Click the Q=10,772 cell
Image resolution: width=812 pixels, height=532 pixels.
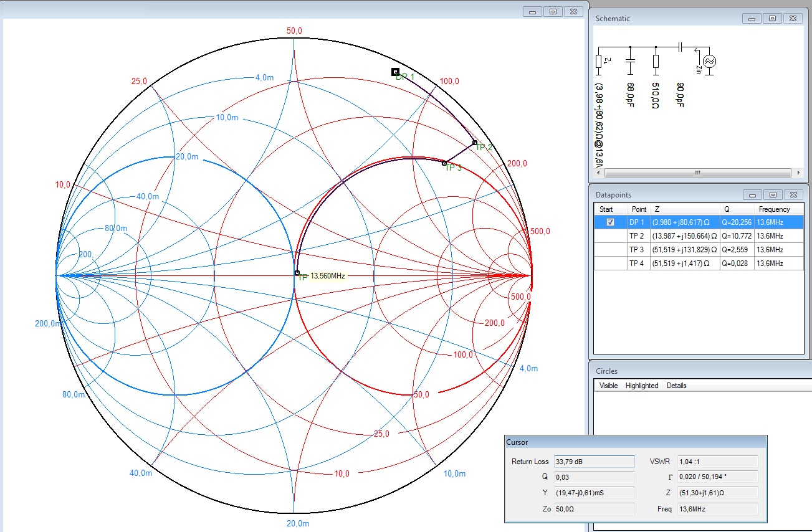[x=737, y=236]
